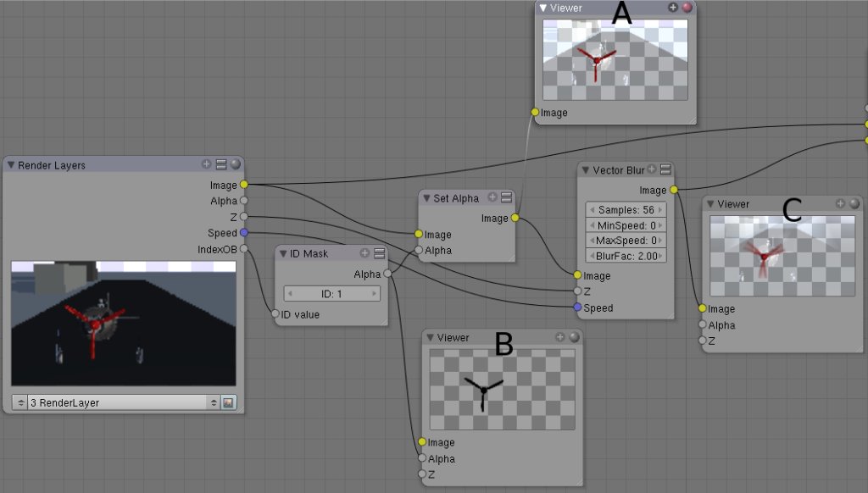Toggle red sphere icon on Viewer A header
Viewport: 868px width, 493px height.
(687, 7)
